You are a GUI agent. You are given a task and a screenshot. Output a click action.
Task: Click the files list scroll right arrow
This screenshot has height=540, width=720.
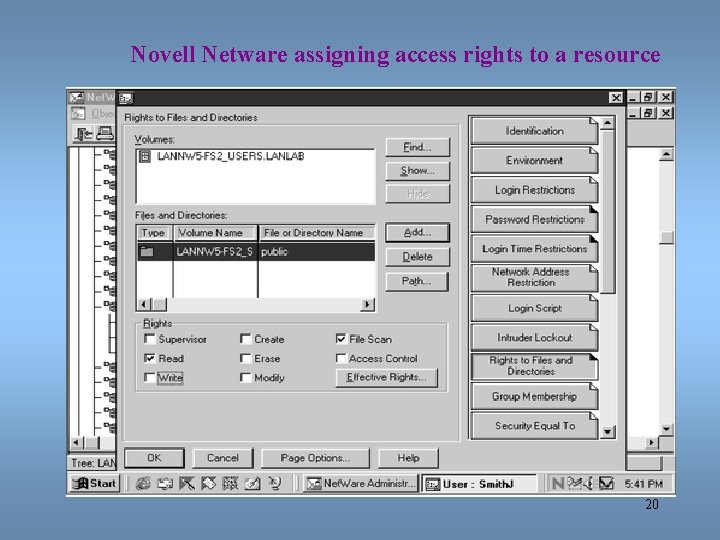367,304
